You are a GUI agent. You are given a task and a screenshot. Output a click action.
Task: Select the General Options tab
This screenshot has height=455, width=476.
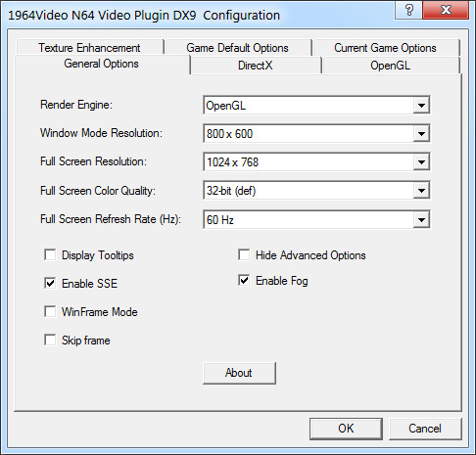click(101, 64)
